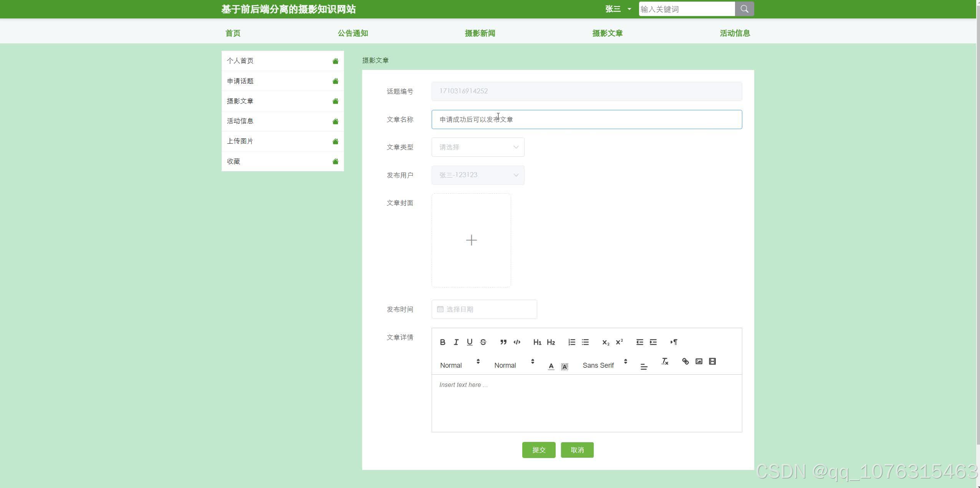Toggle ordered list formatting
The height and width of the screenshot is (488, 980).
pyautogui.click(x=571, y=342)
